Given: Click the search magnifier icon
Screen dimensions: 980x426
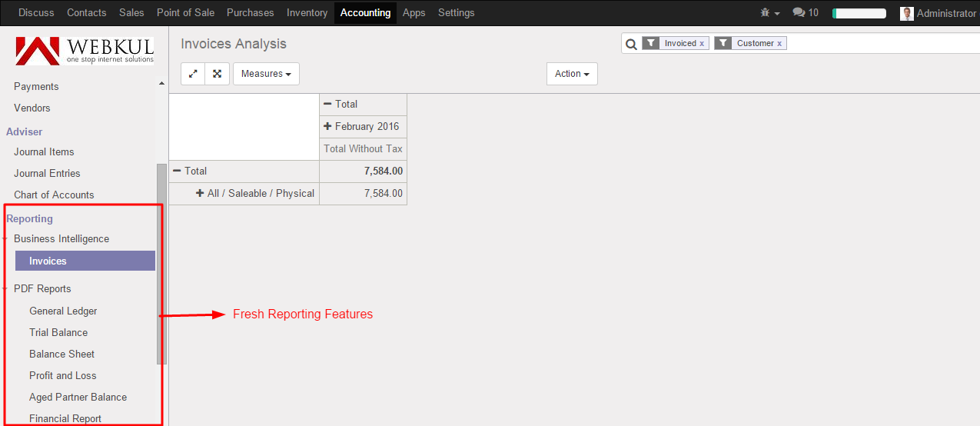Looking at the screenshot, I should click(631, 45).
